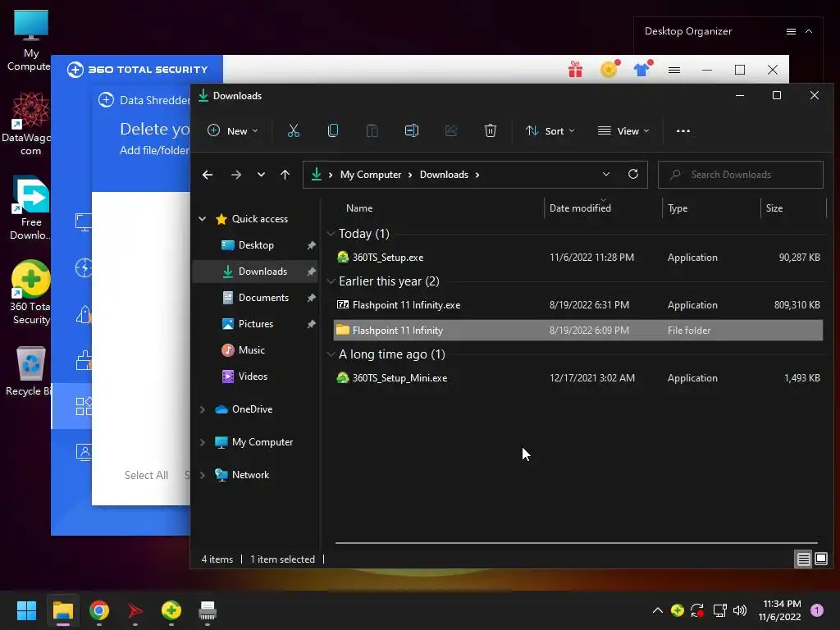Image resolution: width=840 pixels, height=630 pixels.
Task: Click the Share icon in Explorer toolbar
Action: coord(451,130)
